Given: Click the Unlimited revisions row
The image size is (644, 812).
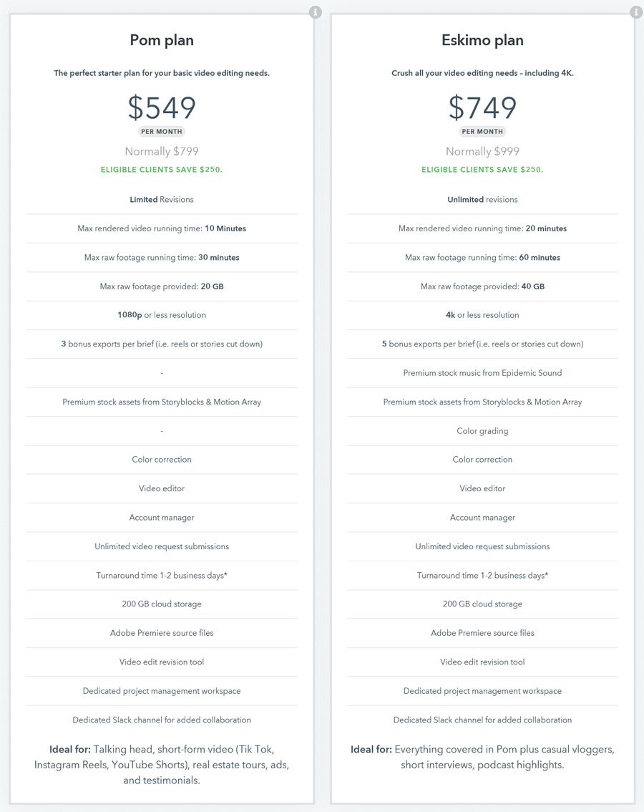Looking at the screenshot, I should pos(482,199).
